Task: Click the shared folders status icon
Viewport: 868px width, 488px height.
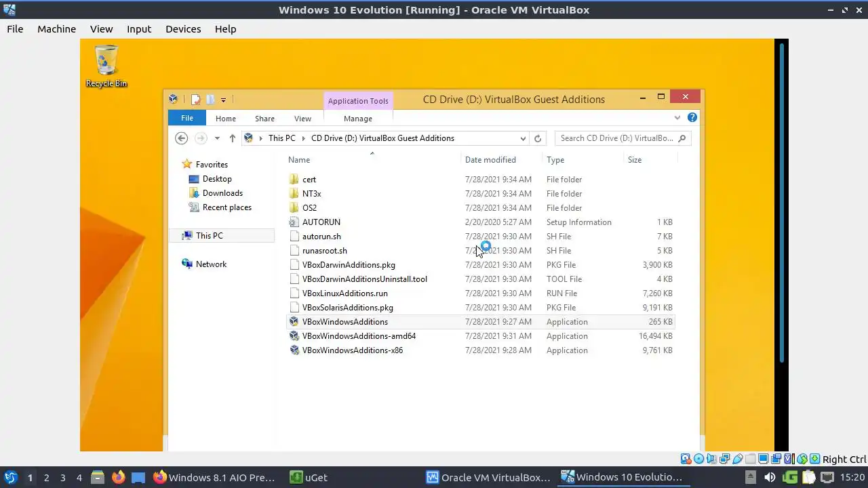Action: [750, 459]
